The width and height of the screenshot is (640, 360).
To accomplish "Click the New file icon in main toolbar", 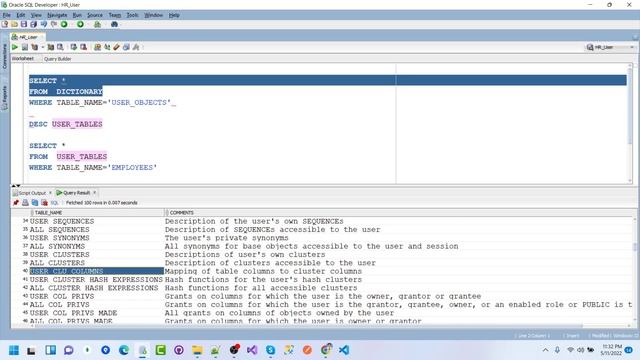I will coord(5,24).
